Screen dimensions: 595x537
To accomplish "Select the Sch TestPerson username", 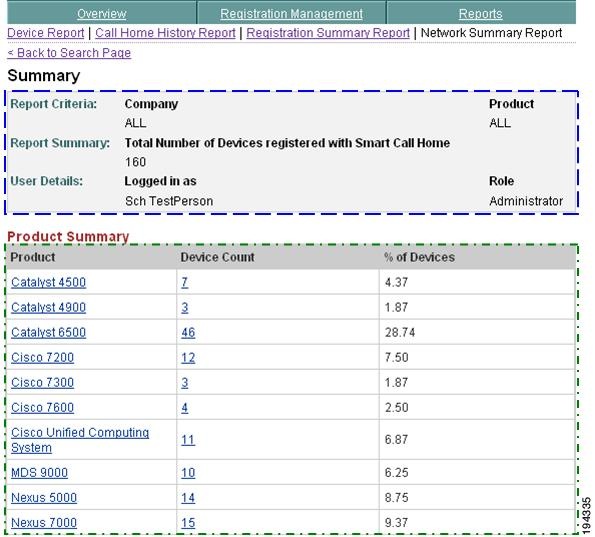I will pyautogui.click(x=169, y=201).
